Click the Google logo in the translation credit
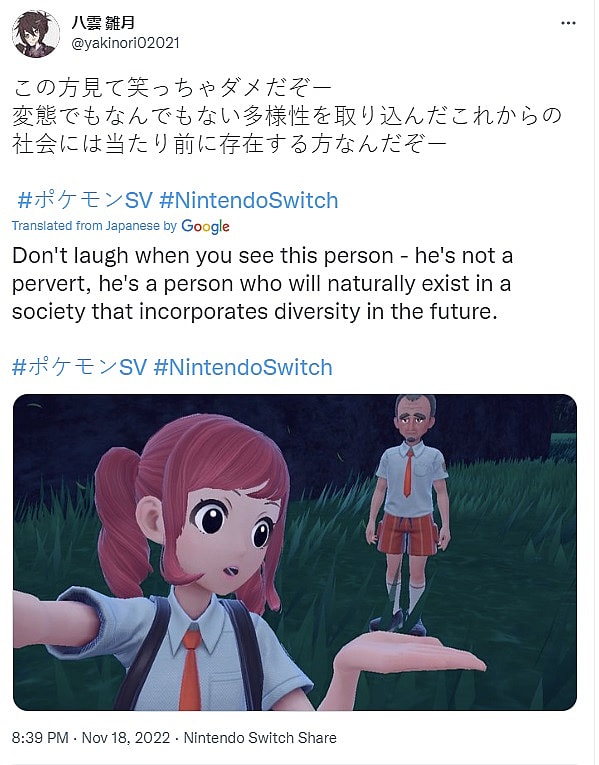 point(205,226)
